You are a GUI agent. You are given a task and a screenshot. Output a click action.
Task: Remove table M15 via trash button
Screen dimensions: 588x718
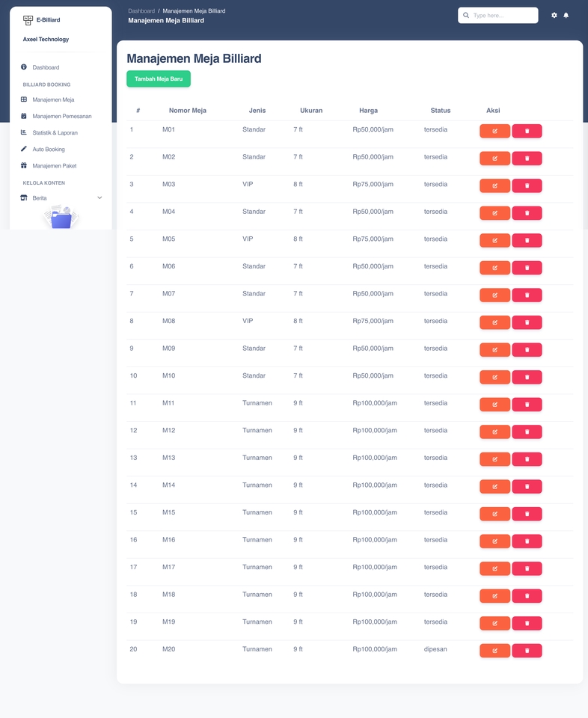coord(527,514)
